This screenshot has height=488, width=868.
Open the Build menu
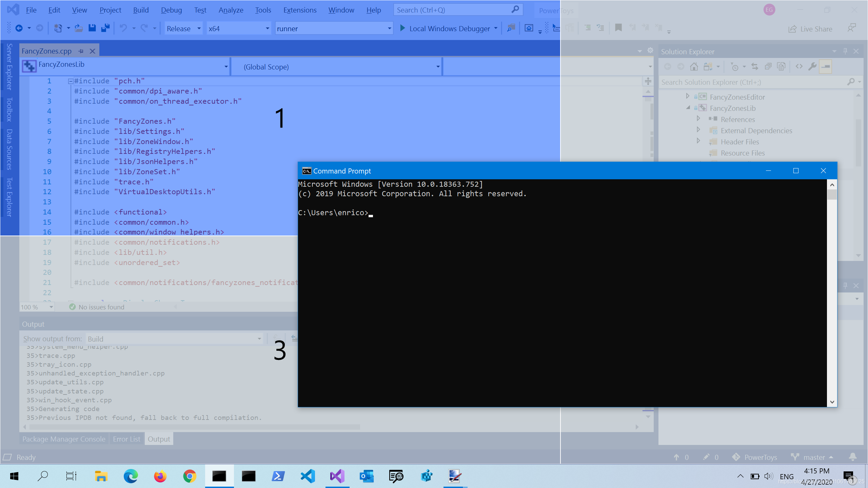[141, 9]
